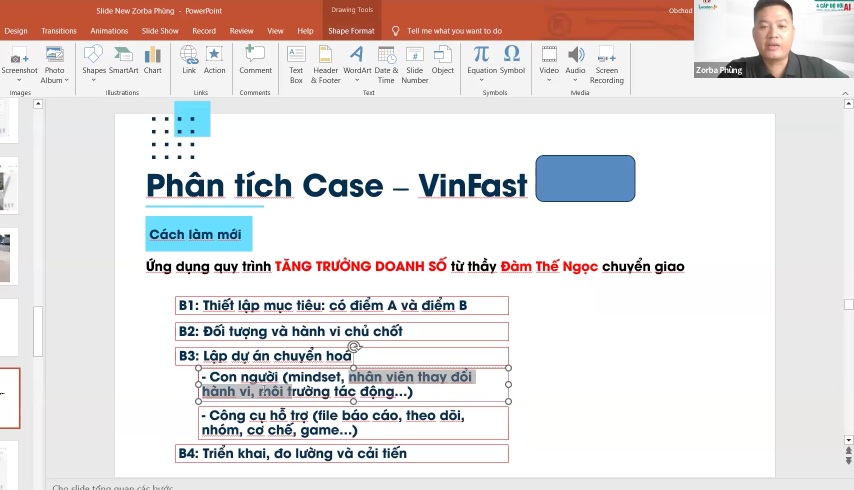854x490 pixels.
Task: Open the Audio dropdown arrow
Action: click(575, 80)
